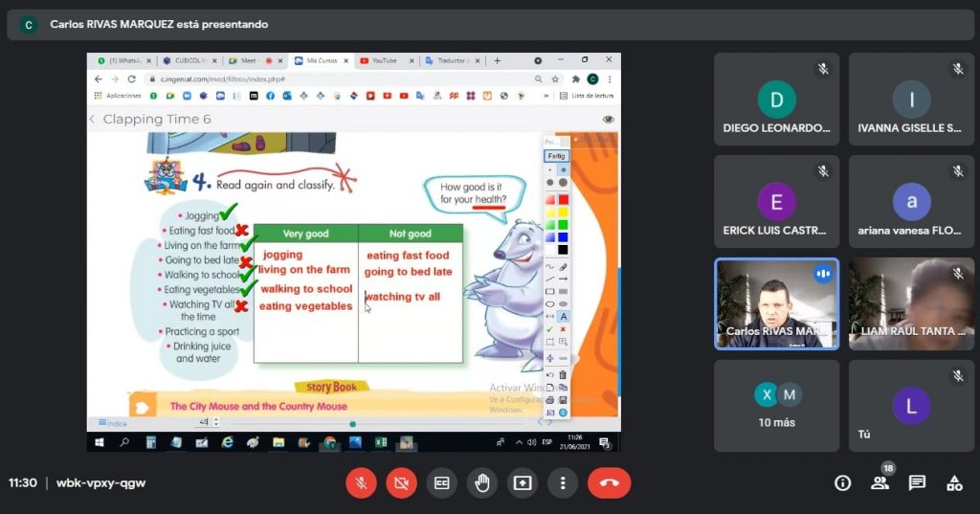980x514 pixels.
Task: Select ERICK LUIS CASTR participant tile
Action: (776, 202)
